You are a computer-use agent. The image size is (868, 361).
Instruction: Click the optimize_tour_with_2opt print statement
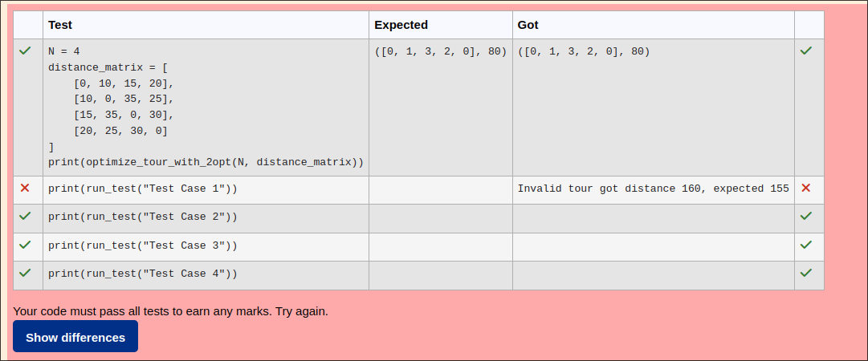pyautogui.click(x=206, y=162)
